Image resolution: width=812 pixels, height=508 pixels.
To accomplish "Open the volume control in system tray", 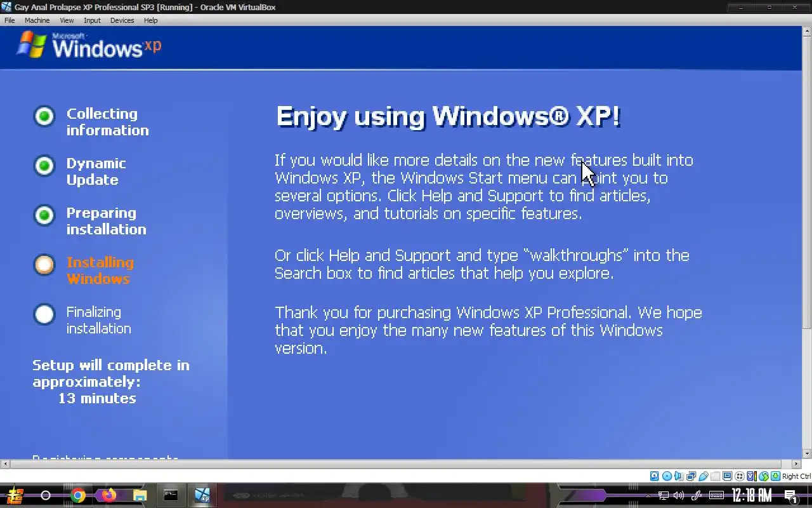I will point(679,495).
